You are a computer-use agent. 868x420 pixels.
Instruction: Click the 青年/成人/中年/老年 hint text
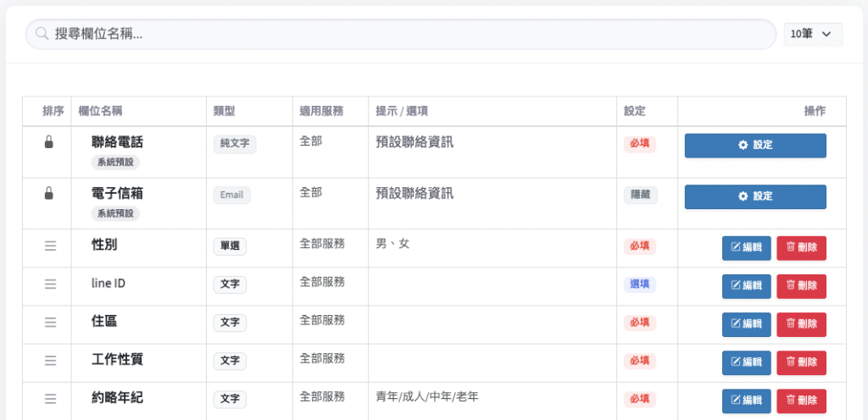[427, 396]
